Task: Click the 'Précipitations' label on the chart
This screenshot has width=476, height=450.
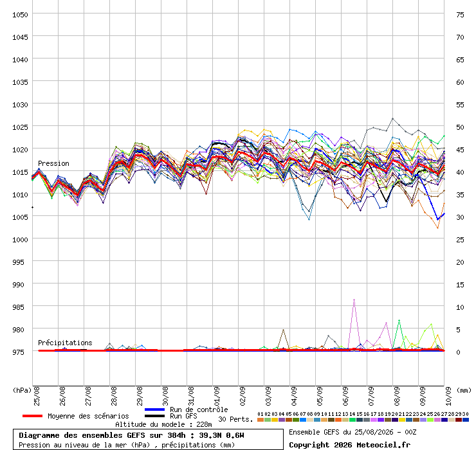Action: [x=65, y=343]
